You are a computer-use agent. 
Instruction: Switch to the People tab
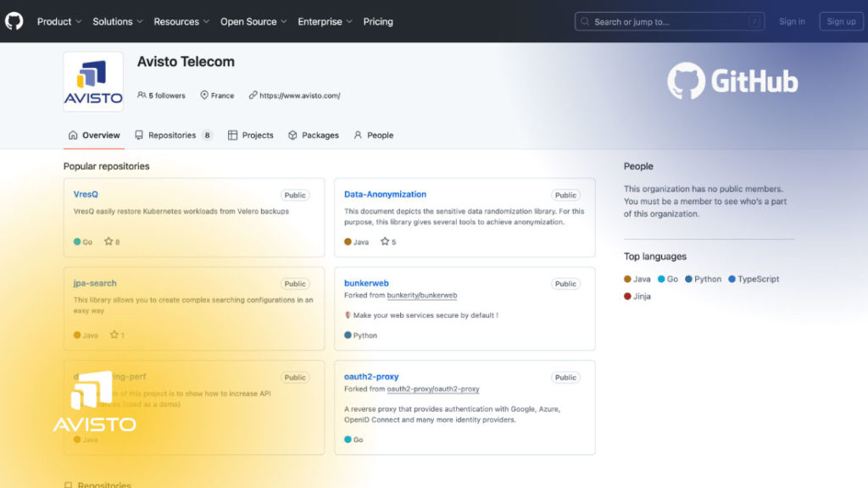point(374,135)
